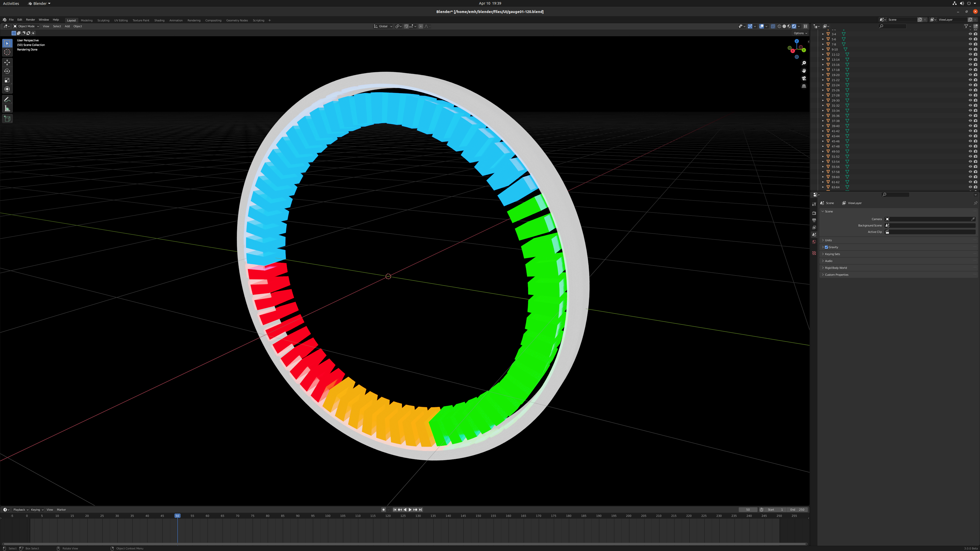
Task: Hide object 33-34 in viewport
Action: tap(970, 111)
